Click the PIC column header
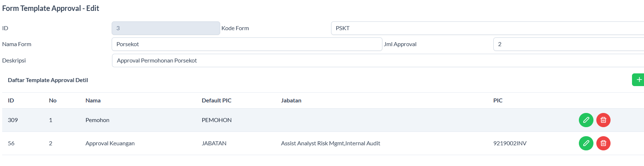 [x=498, y=101]
